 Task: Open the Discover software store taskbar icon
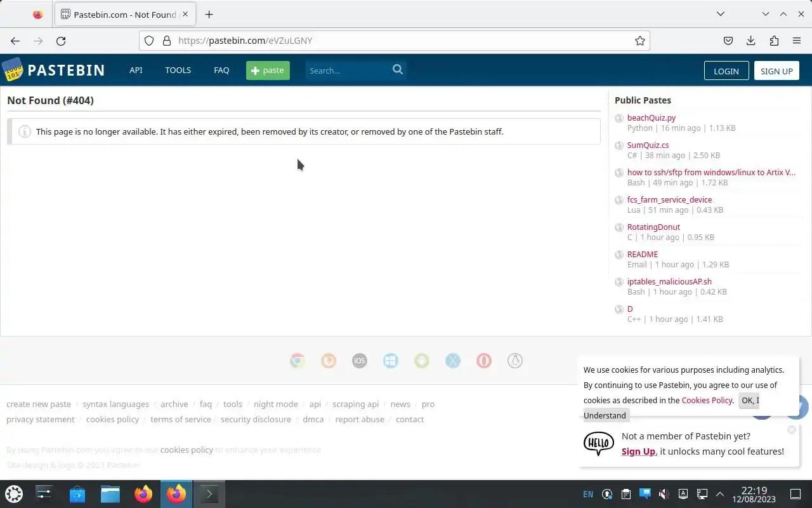[77, 493]
